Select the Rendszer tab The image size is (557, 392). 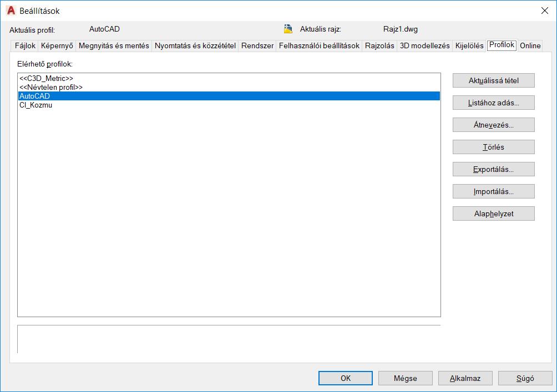pyautogui.click(x=257, y=46)
